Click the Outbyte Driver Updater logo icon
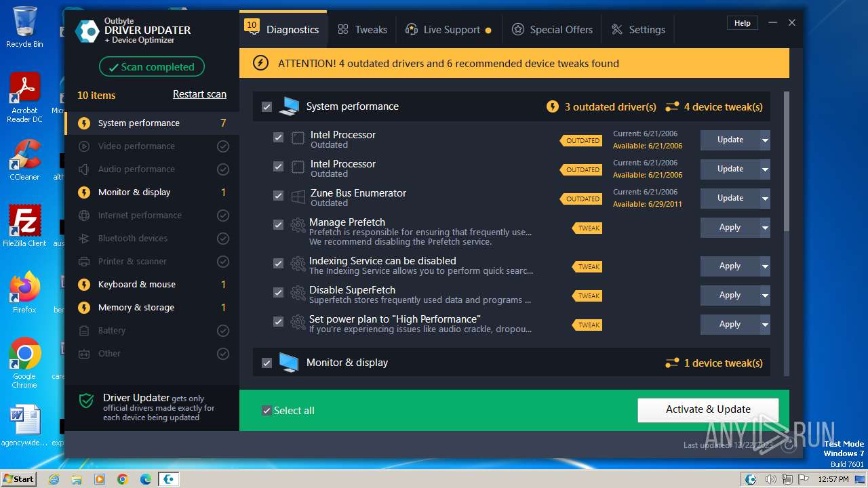 point(87,30)
